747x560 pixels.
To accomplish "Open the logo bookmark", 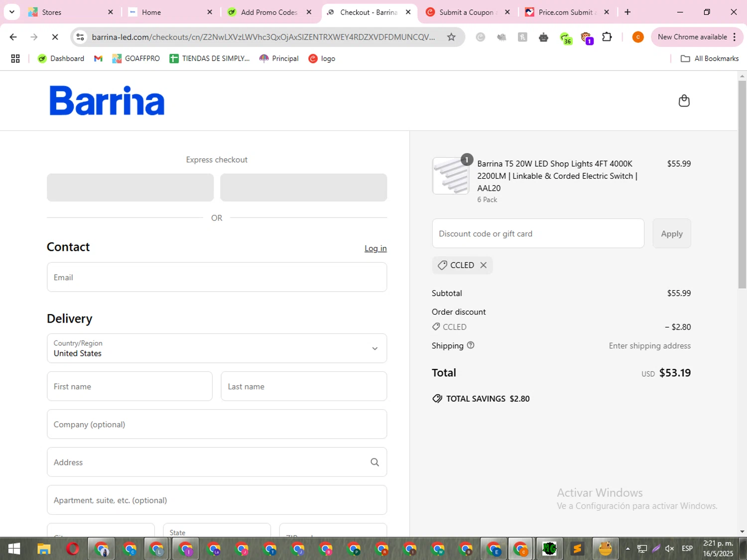I will (322, 59).
